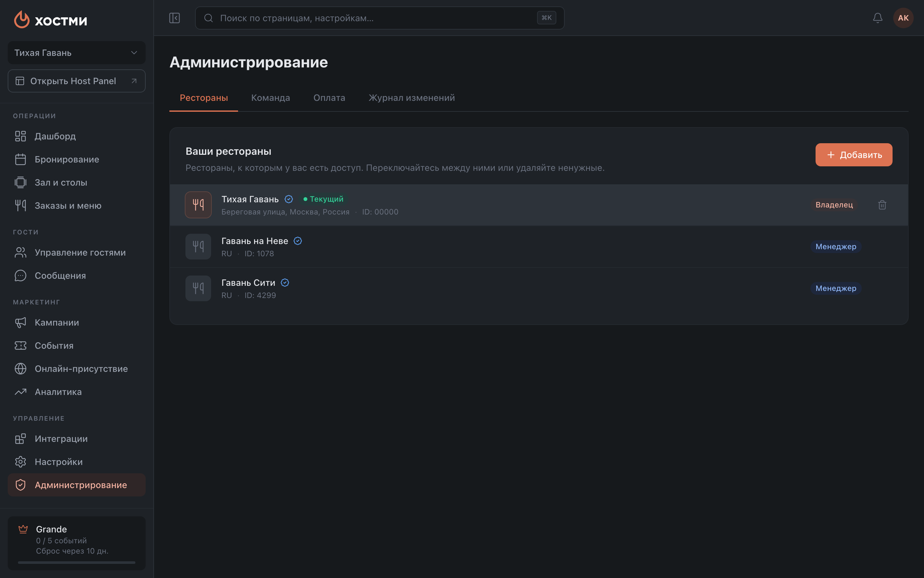Image resolution: width=924 pixels, height=578 pixels.
Task: Delete the Тихая Гавань restaurant via trash icon
Action: coord(882,205)
